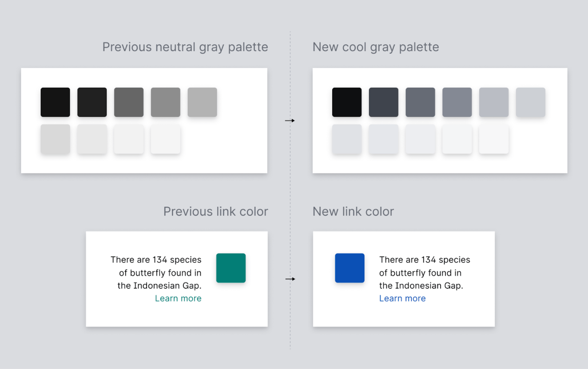The image size is (588, 369).
Task: Click the arrow between the link color cards
Action: pyautogui.click(x=290, y=279)
